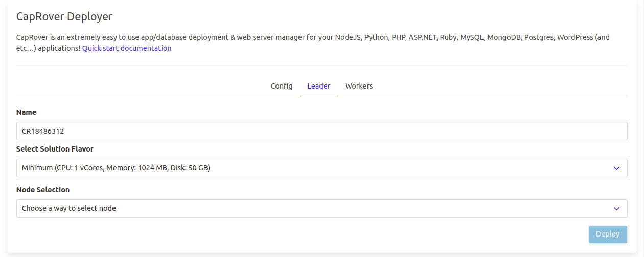Click the 'Choose a way to select node' placeholder

pos(69,208)
